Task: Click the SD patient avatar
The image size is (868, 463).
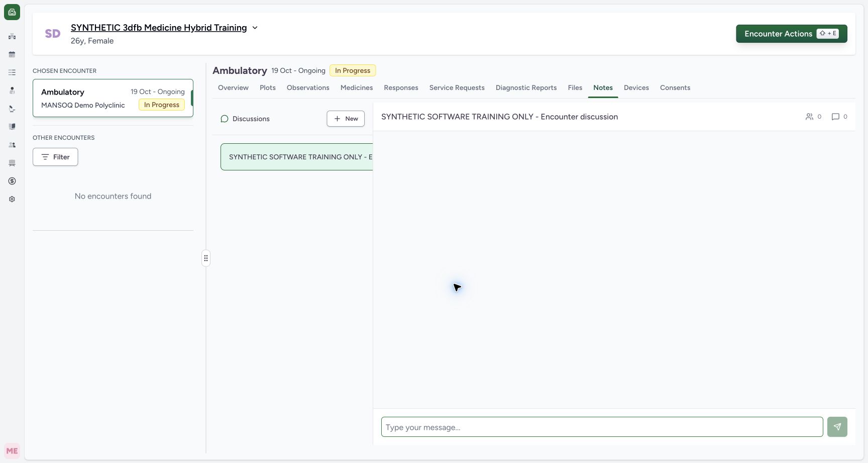Action: tap(53, 34)
